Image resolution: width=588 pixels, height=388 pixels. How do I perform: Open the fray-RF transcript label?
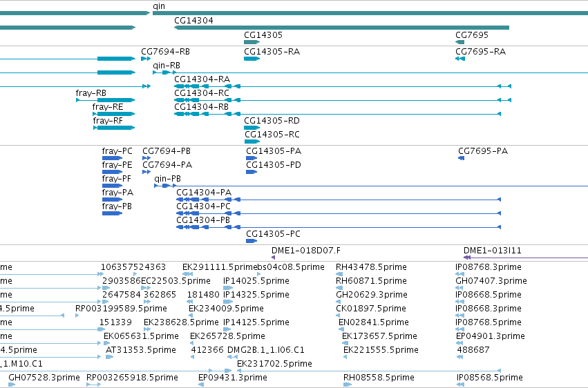(x=108, y=121)
